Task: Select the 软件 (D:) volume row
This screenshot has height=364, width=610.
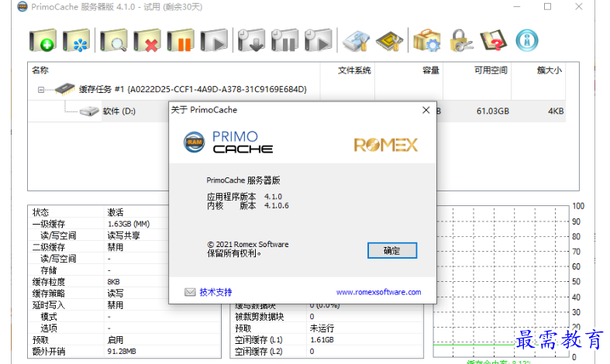Action: click(x=119, y=112)
